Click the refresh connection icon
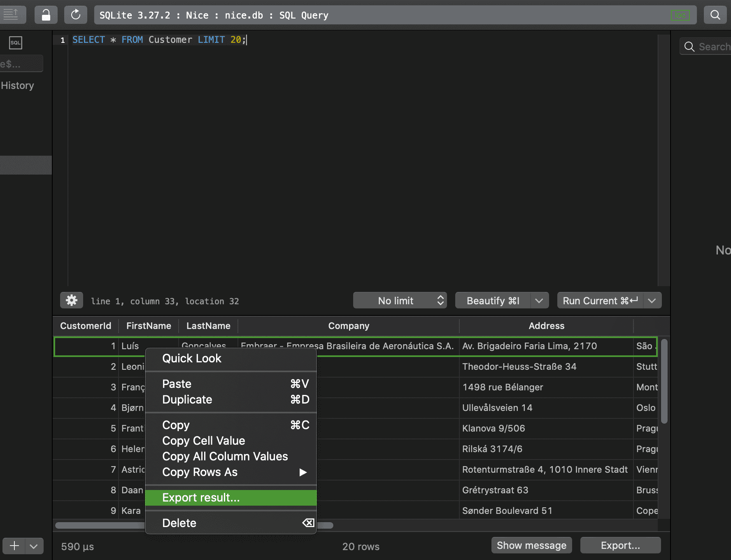The image size is (731, 560). click(x=75, y=15)
